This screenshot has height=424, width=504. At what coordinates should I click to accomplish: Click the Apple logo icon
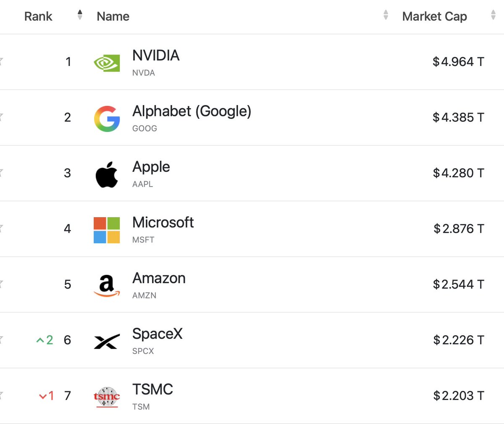(107, 174)
